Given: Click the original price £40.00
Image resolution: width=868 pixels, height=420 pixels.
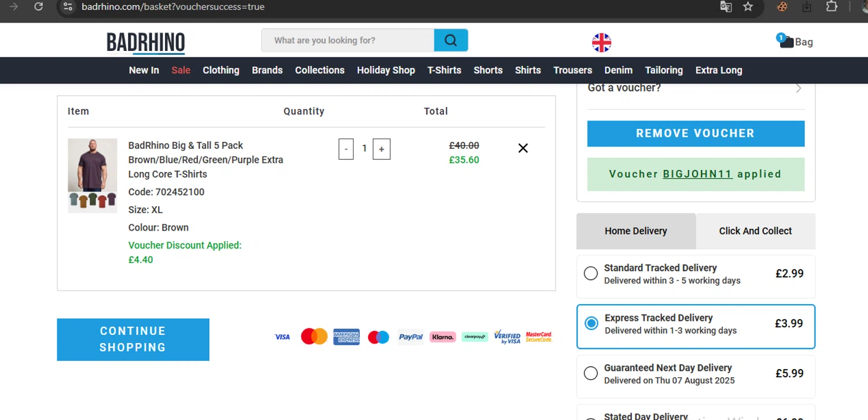Looking at the screenshot, I should pyautogui.click(x=464, y=145).
